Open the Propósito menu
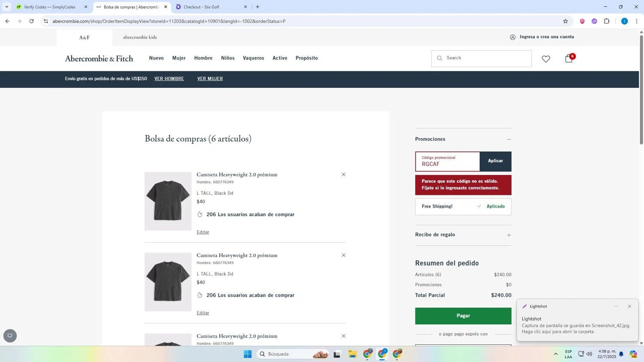644x362 pixels. point(307,58)
